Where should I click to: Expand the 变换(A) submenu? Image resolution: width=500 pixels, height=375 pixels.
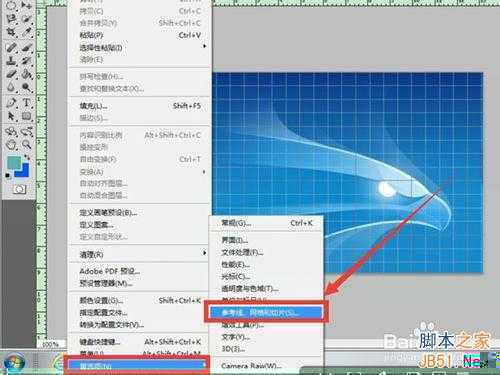click(x=140, y=172)
